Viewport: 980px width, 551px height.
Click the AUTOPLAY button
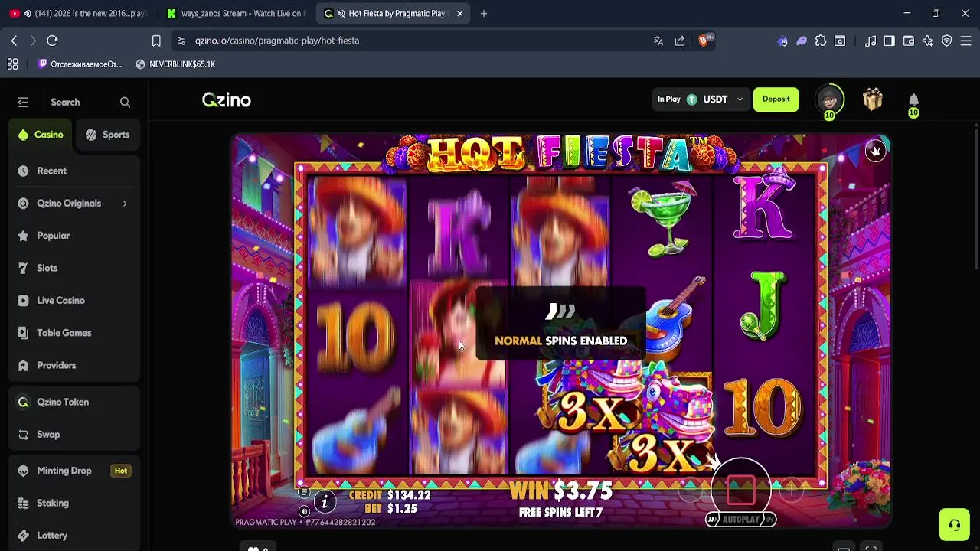click(740, 520)
